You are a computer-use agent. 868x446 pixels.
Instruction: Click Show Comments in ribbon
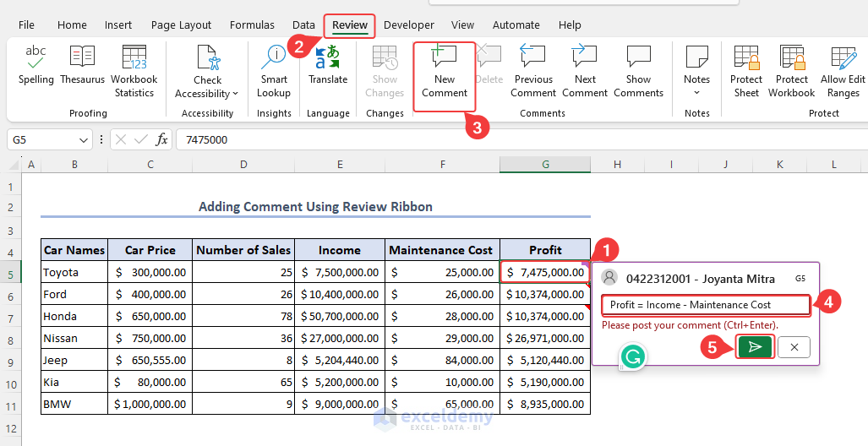[638, 71]
